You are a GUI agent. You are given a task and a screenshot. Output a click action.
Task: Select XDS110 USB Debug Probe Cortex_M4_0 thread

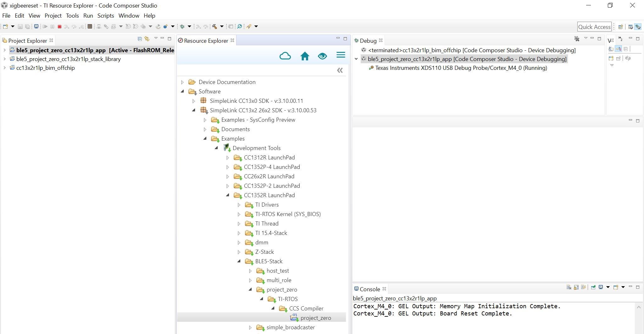pyautogui.click(x=461, y=68)
